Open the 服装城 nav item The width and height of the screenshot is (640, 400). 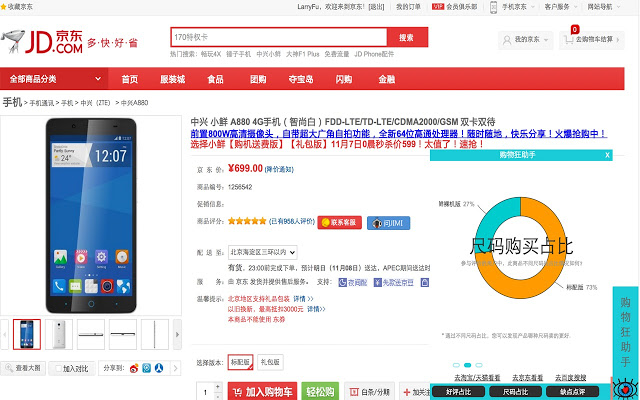173,79
